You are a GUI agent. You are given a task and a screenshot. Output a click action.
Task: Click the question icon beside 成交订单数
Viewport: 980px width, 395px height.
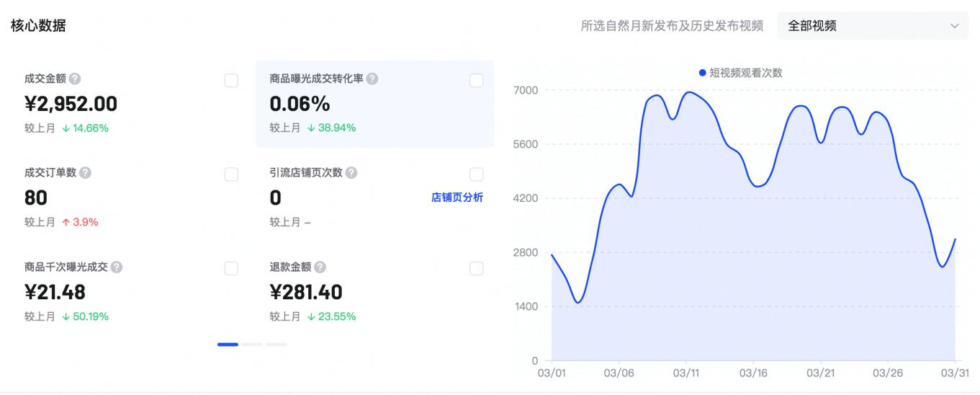pyautogui.click(x=85, y=173)
